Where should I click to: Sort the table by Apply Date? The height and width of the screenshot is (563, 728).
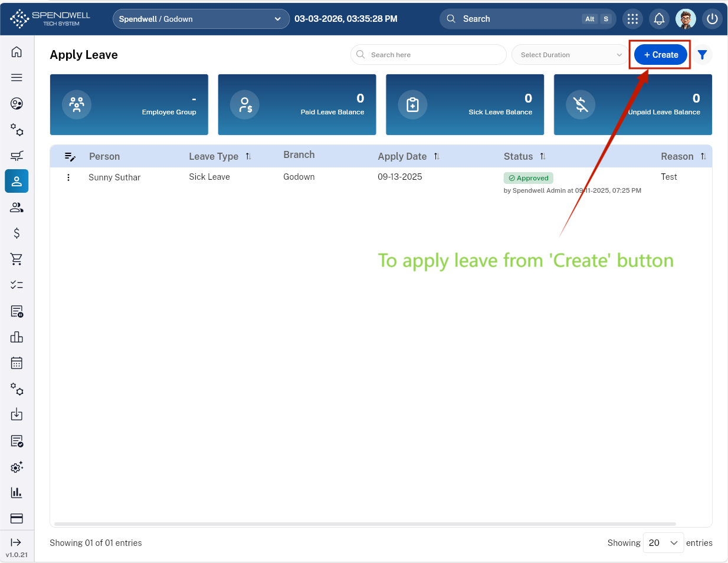[x=437, y=156]
